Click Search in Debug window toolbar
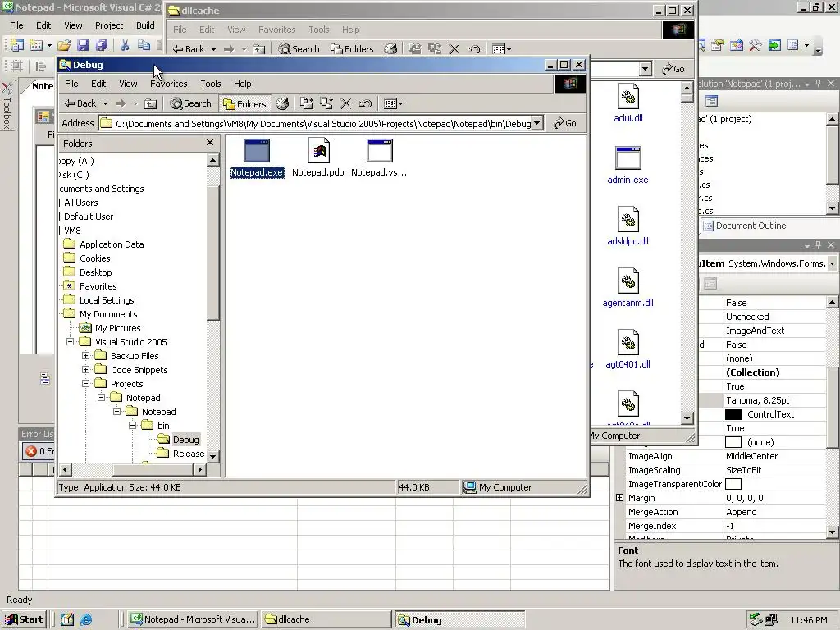This screenshot has height=630, width=840. click(x=190, y=103)
